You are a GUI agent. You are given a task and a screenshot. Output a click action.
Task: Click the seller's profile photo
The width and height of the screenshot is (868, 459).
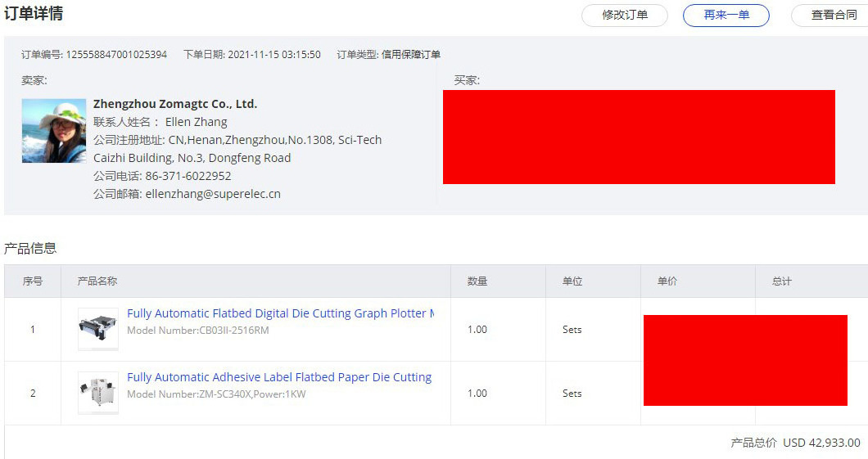[x=54, y=131]
